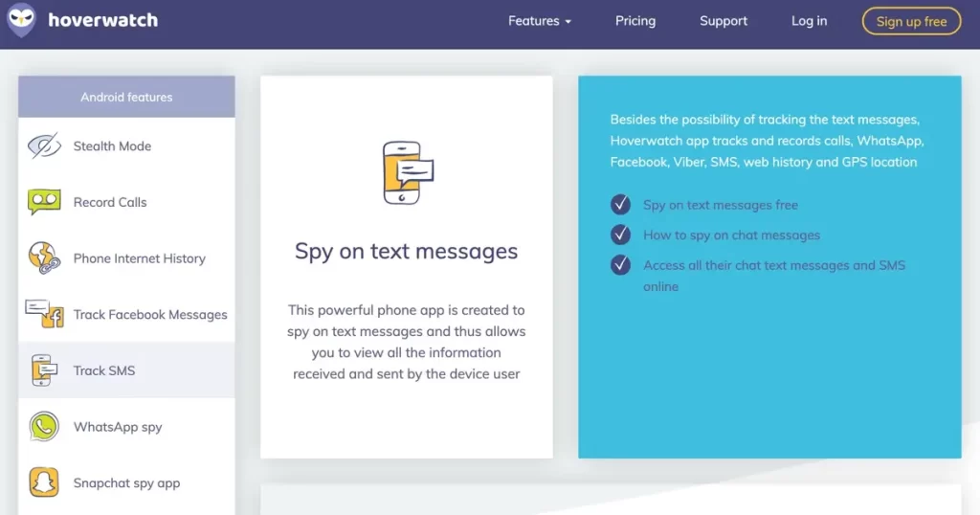This screenshot has width=980, height=515.
Task: Click the Besides the possibility of tracking paragraph
Action: coord(767,141)
